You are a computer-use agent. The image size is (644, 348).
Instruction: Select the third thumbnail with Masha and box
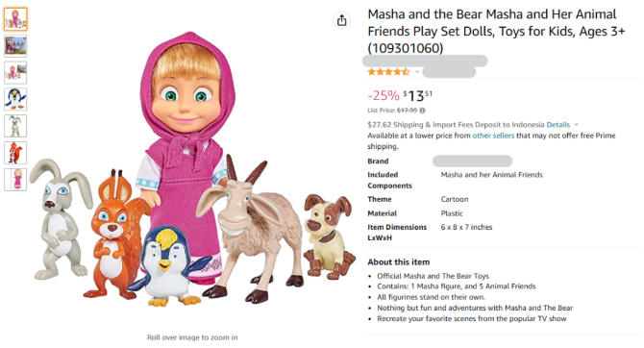click(x=15, y=72)
